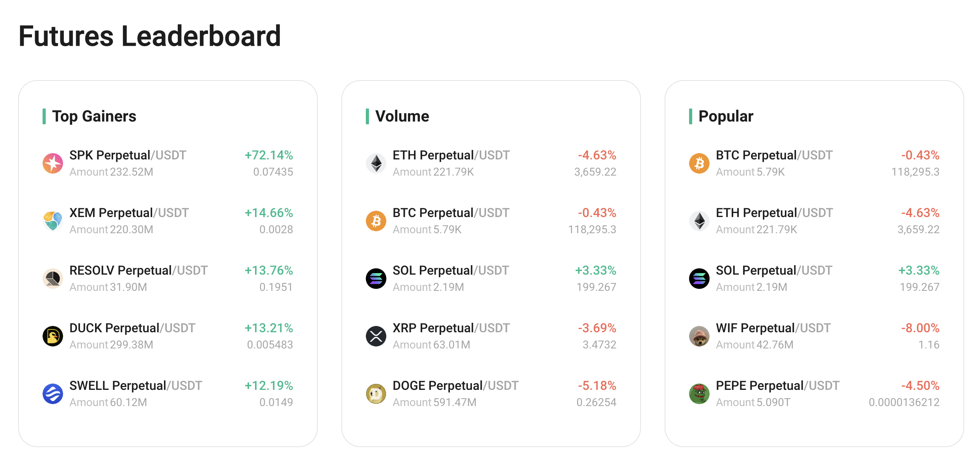Click the WIF dog icon in Popular

pos(699,336)
